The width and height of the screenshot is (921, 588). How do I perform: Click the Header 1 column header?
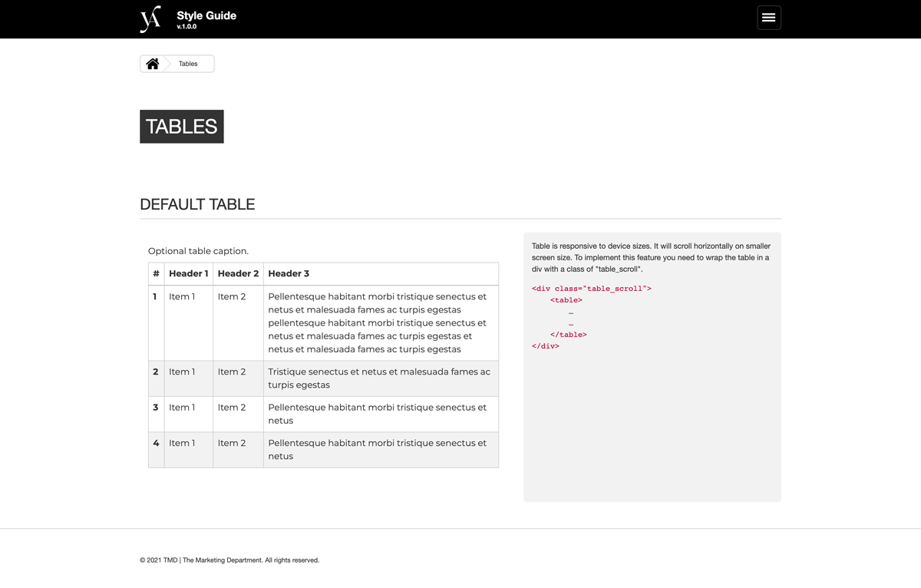188,273
